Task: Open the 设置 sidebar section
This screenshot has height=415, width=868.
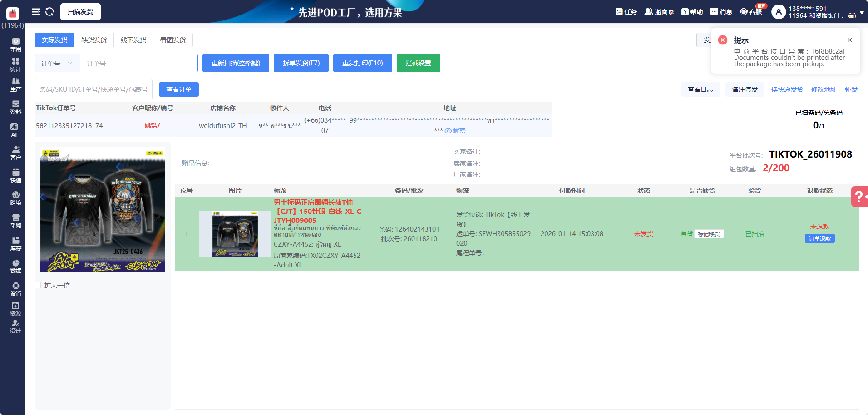Action: tap(15, 289)
